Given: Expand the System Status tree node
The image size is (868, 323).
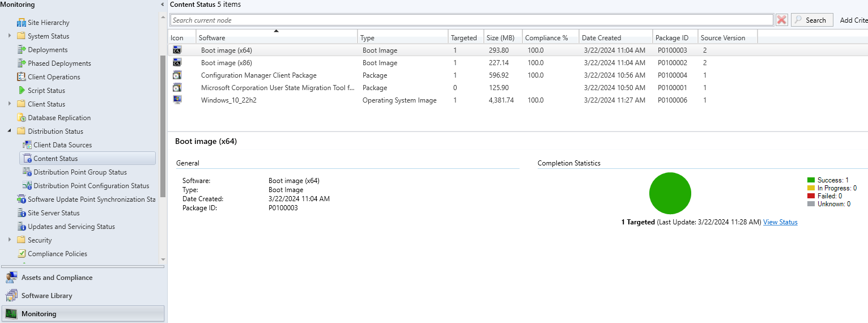Looking at the screenshot, I should pyautogui.click(x=10, y=36).
